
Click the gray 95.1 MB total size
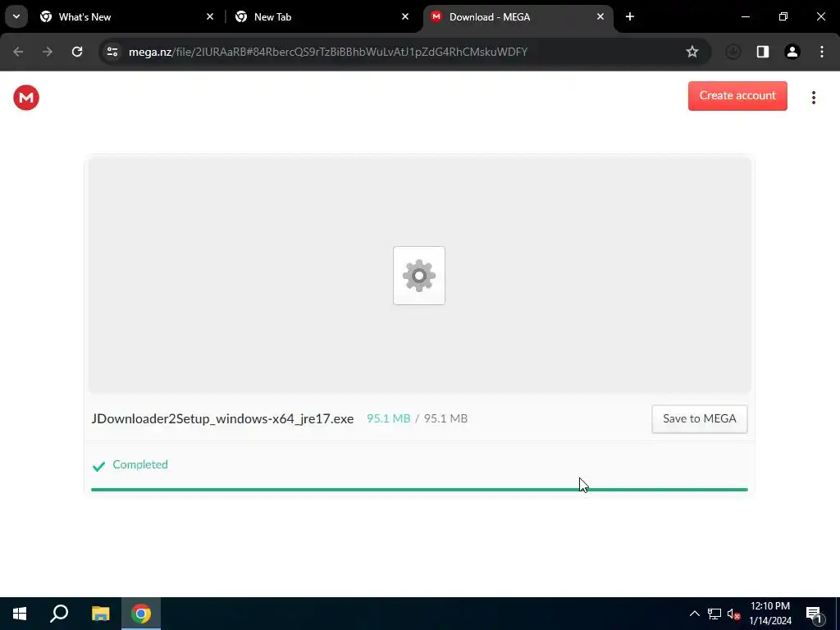point(445,419)
